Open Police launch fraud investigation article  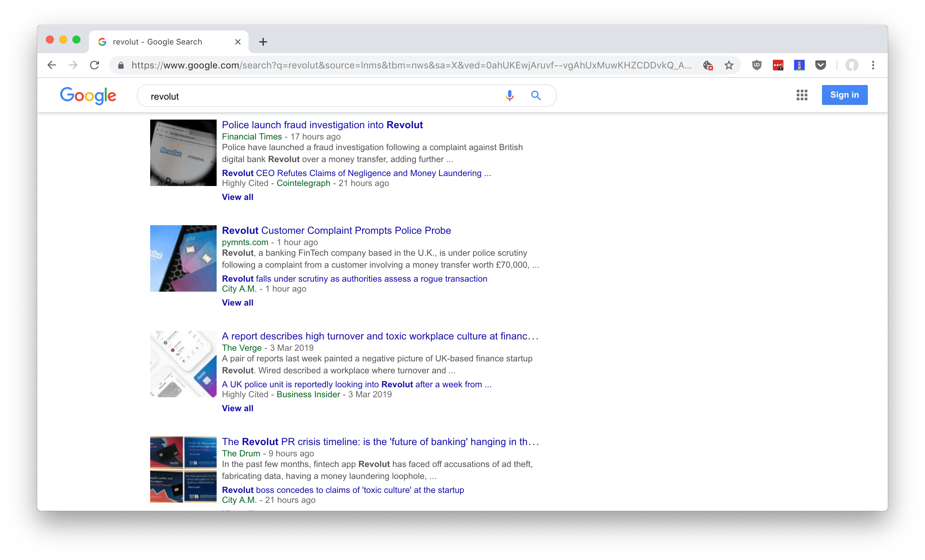tap(322, 125)
